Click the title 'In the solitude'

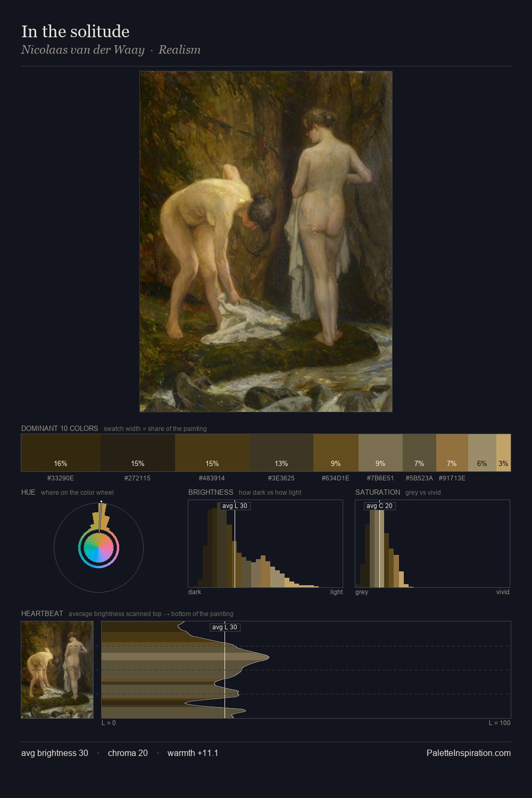point(76,31)
